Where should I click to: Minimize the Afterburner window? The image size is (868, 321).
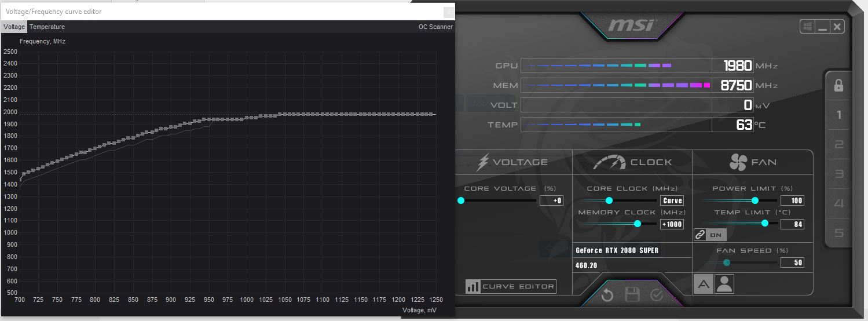coord(823,26)
